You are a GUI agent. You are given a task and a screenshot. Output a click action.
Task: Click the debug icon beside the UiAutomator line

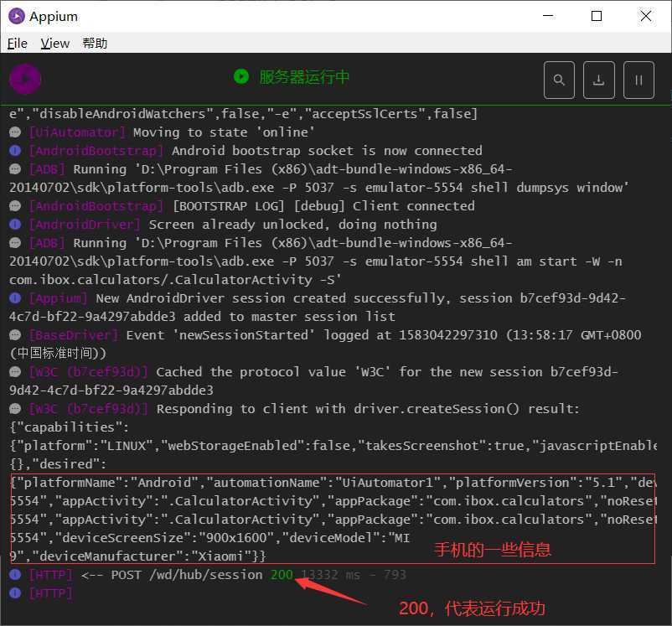[15, 132]
